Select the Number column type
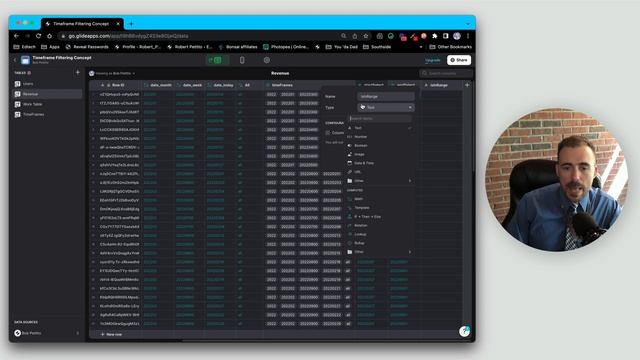640x360 pixels. point(380,137)
